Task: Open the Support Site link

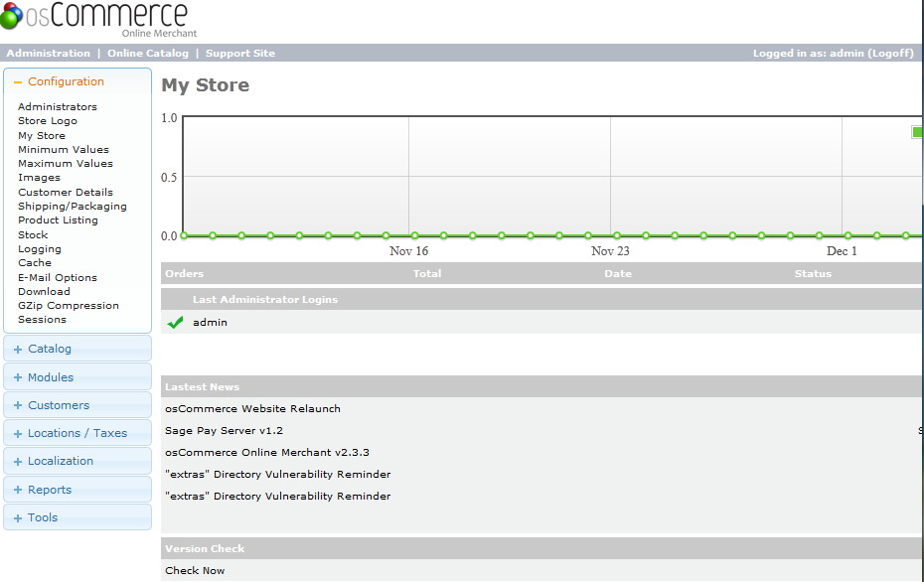Action: coord(240,54)
